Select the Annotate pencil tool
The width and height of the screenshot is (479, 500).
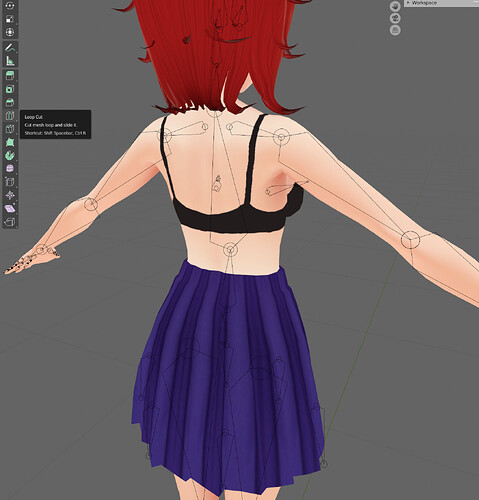point(10,48)
